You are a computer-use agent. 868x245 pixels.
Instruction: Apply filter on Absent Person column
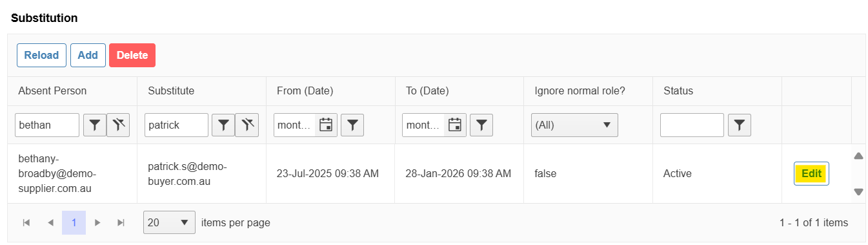95,125
